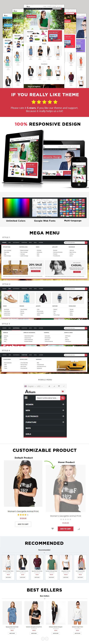89x644 pixels.
Task: Select GIRLS in the mobile menu
Action: (28, 434)
